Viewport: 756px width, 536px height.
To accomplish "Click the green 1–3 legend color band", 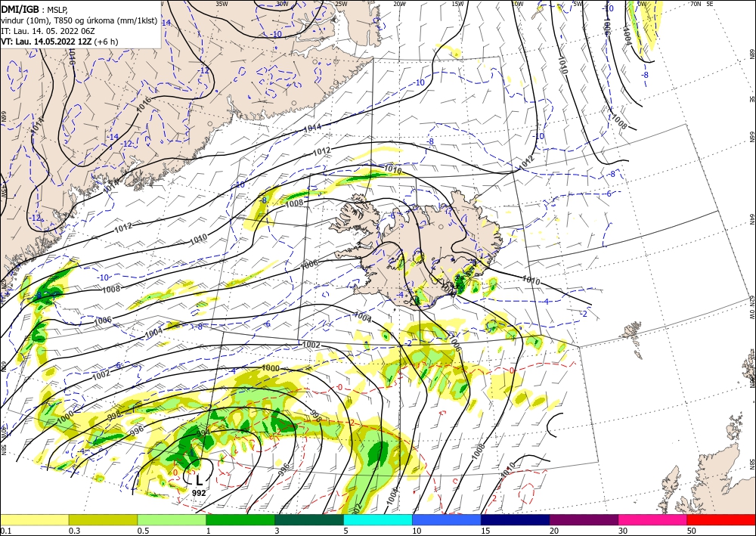I will click(x=240, y=519).
